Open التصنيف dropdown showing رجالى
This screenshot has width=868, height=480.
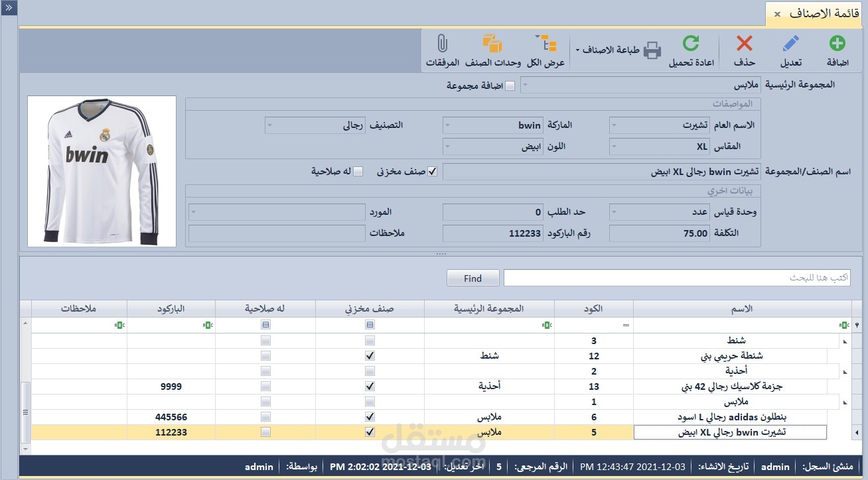coord(269,125)
